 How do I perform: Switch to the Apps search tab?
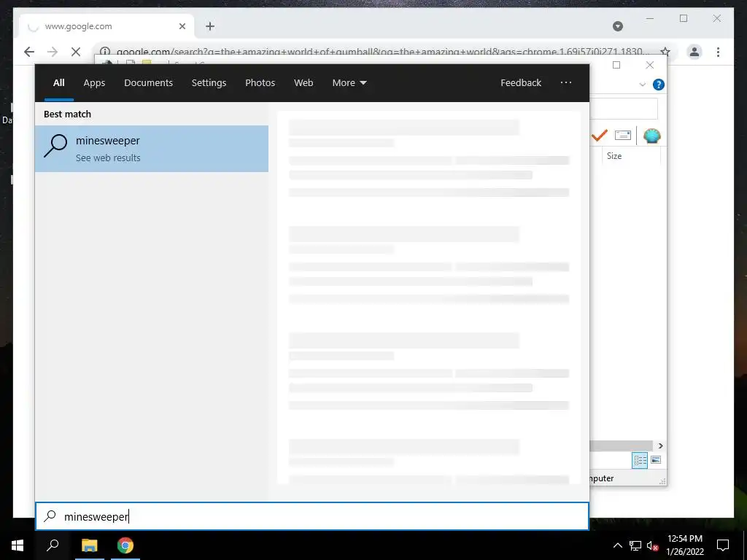click(x=94, y=83)
